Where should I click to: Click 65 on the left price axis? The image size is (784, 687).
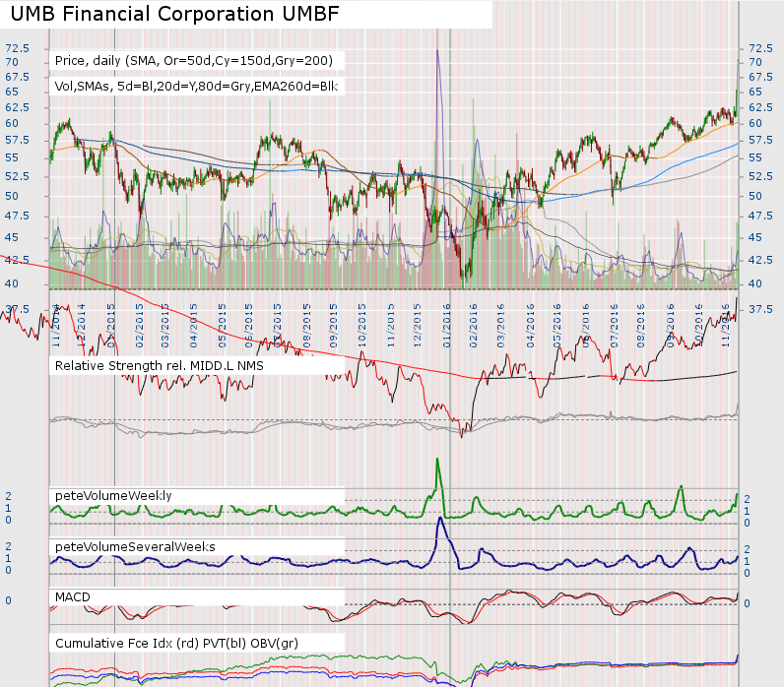pos(12,92)
